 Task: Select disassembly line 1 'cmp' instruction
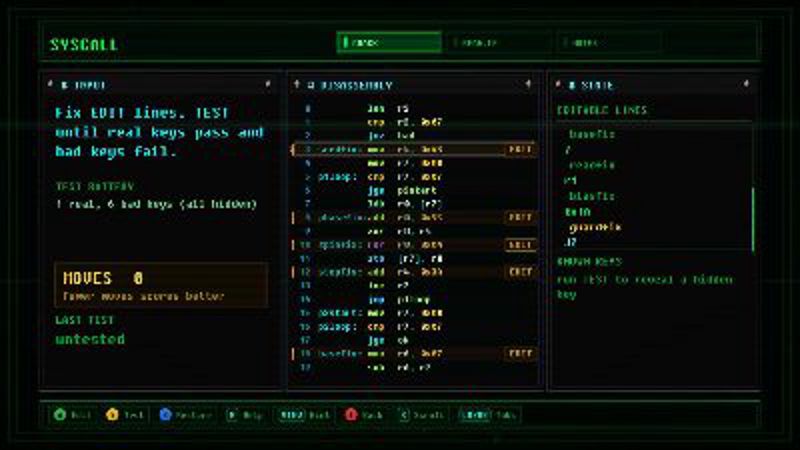point(414,122)
